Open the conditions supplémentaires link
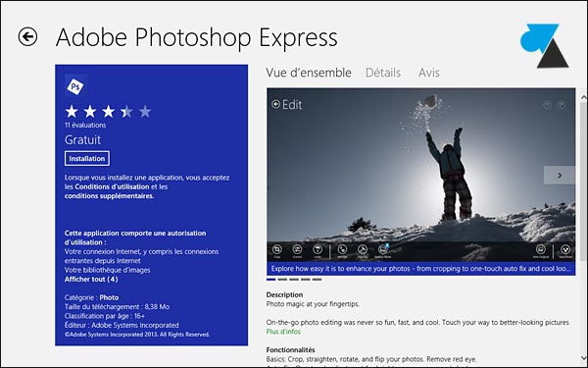This screenshot has height=368, width=588. click(x=109, y=196)
